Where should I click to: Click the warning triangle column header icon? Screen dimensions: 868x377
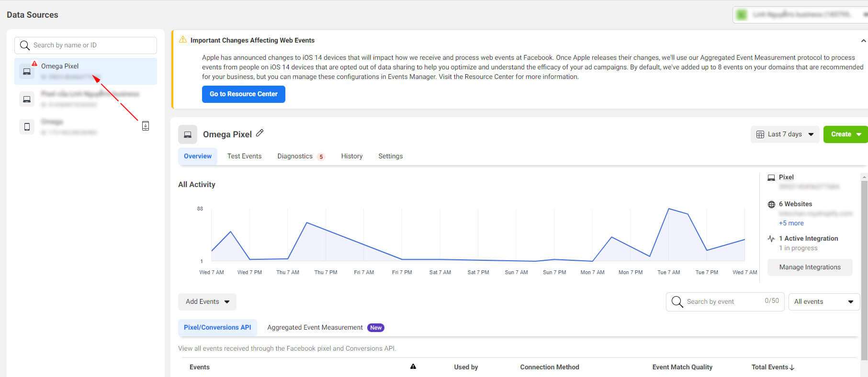point(413,366)
